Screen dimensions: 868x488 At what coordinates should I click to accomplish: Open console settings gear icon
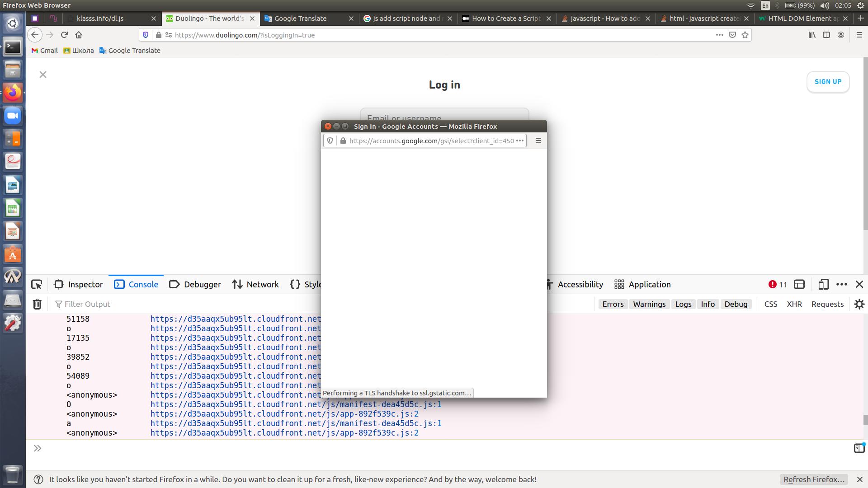[x=859, y=304]
